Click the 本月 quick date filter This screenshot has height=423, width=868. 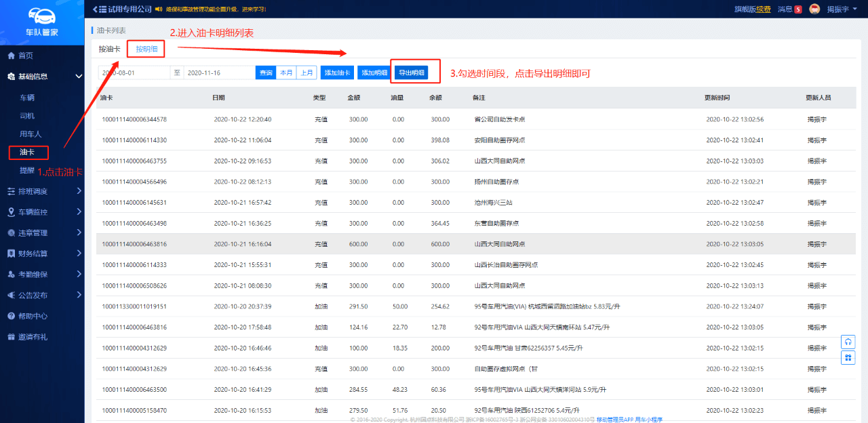tap(286, 73)
